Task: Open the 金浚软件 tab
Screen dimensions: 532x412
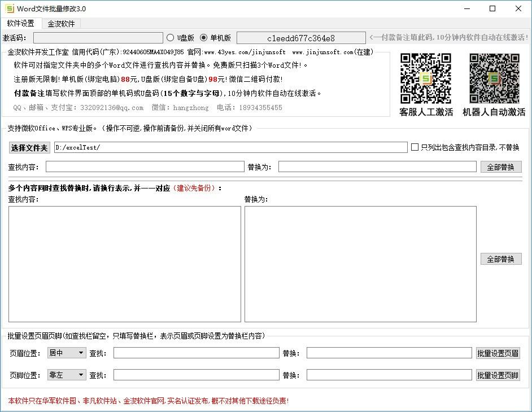Action: 61,24
